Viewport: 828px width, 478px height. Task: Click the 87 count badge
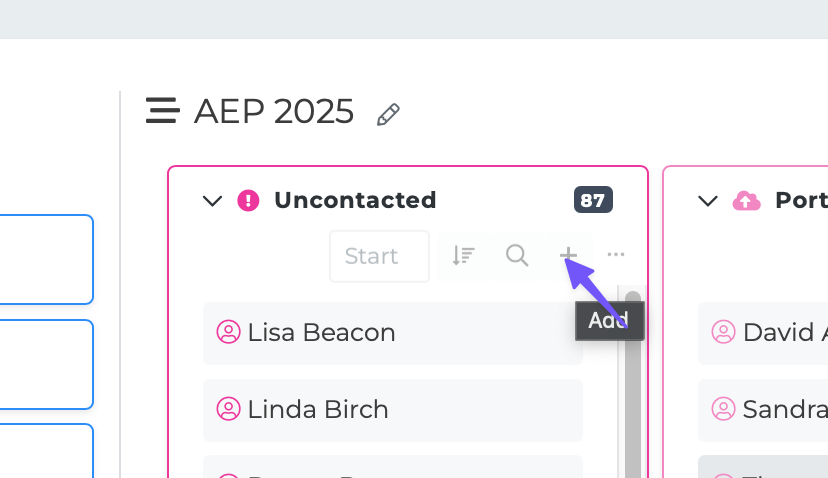click(593, 200)
